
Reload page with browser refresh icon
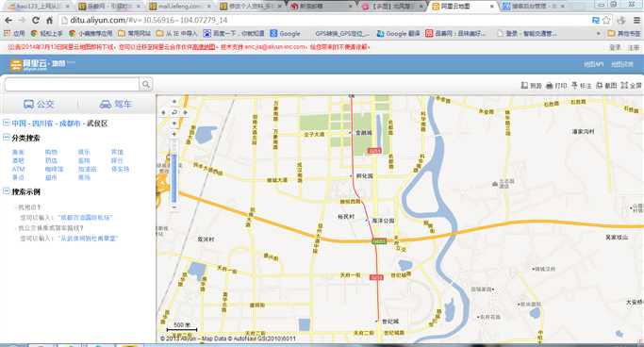36,20
